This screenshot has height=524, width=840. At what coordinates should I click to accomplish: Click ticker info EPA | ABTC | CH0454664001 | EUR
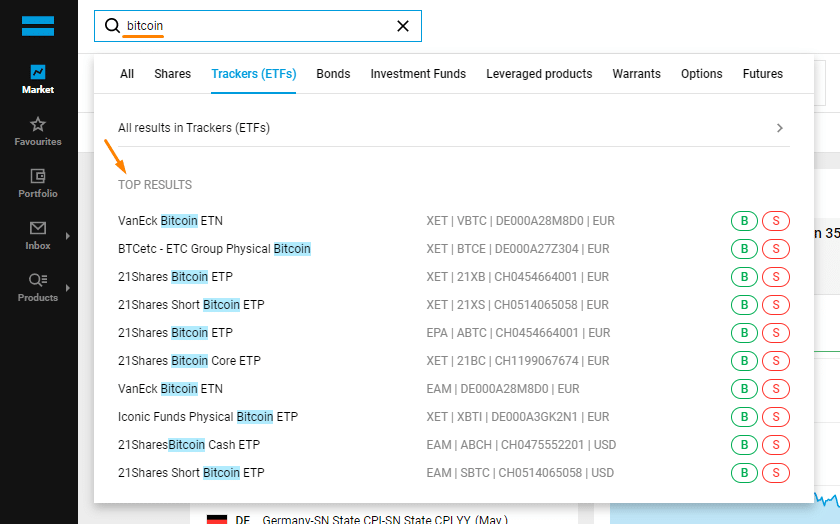tap(519, 333)
